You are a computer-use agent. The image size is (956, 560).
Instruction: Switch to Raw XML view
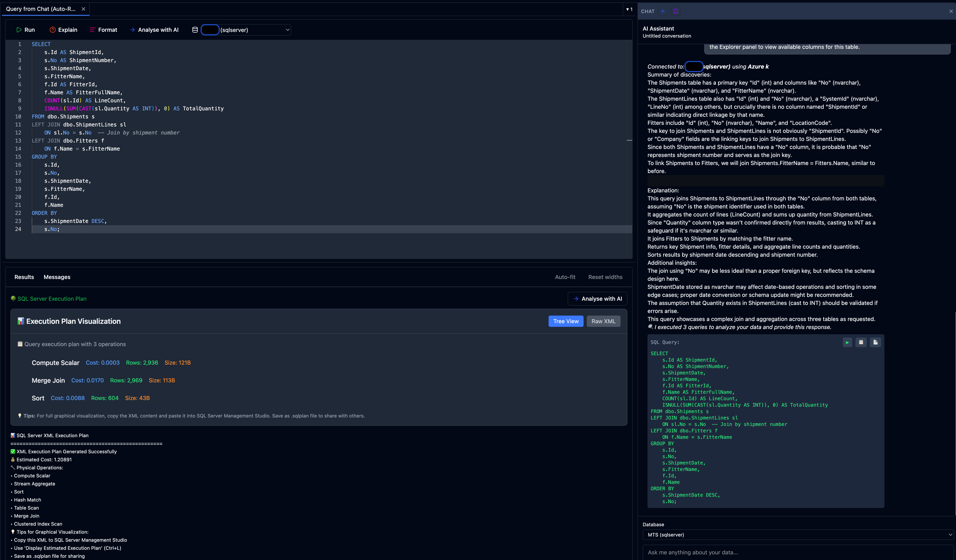pyautogui.click(x=603, y=321)
